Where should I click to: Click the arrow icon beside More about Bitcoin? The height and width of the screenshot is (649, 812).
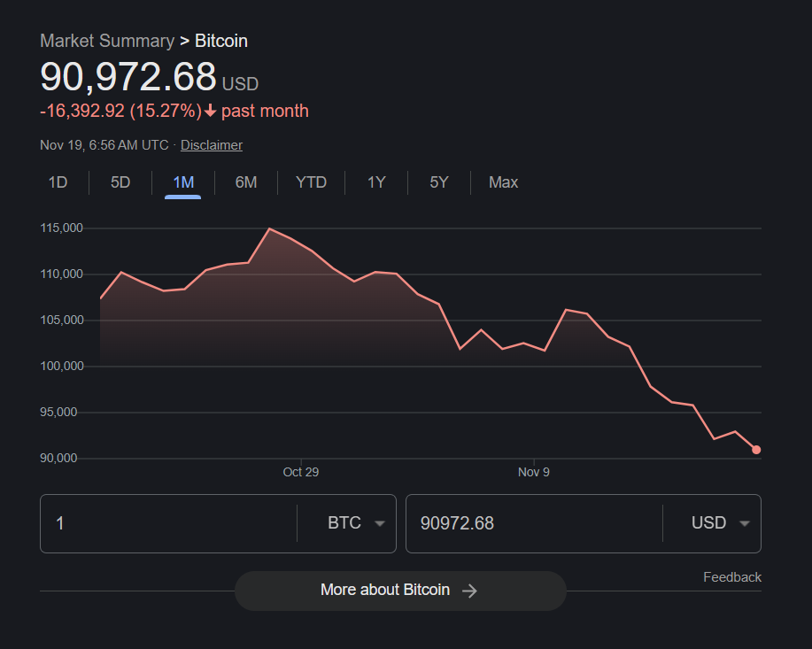[469, 591]
